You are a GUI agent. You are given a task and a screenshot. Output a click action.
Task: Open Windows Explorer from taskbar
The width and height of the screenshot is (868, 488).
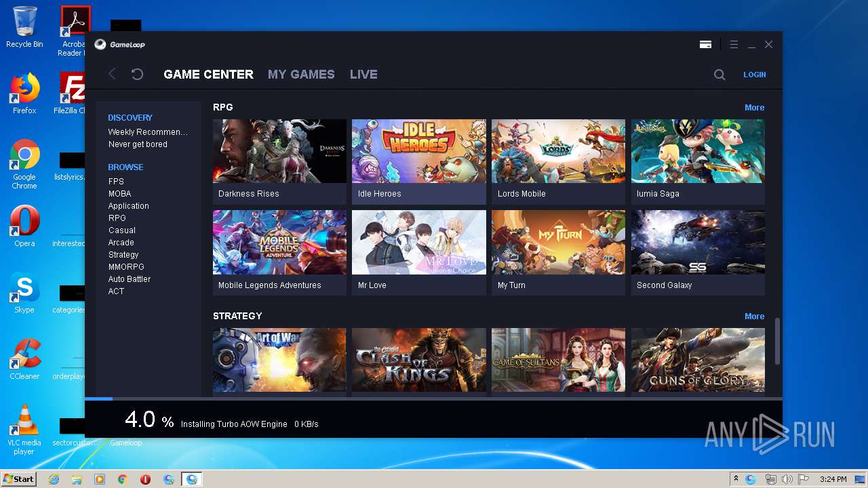click(x=77, y=479)
